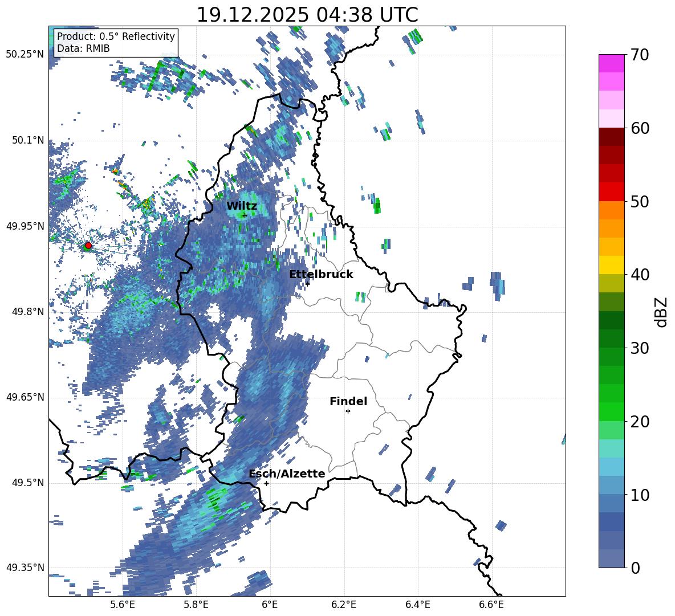This screenshot has width=675, height=616.
Task: Click the Findel station cross marker
Action: tap(348, 411)
